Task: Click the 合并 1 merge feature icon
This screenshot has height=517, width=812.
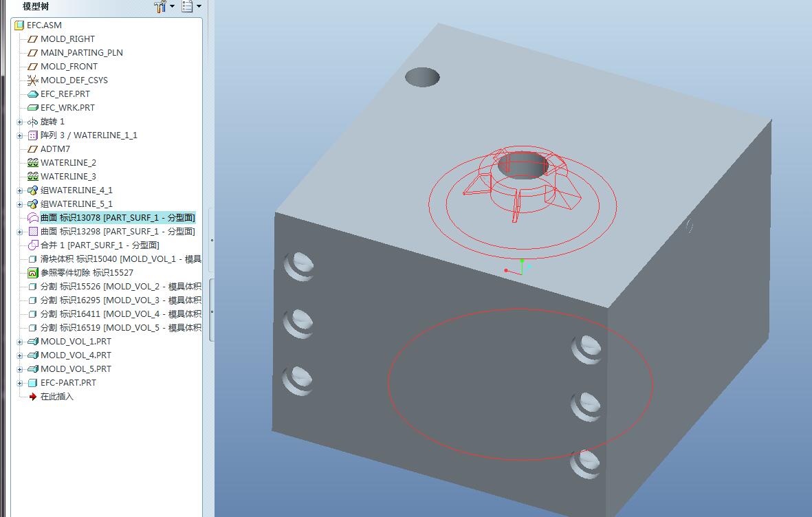Action: click(x=32, y=245)
